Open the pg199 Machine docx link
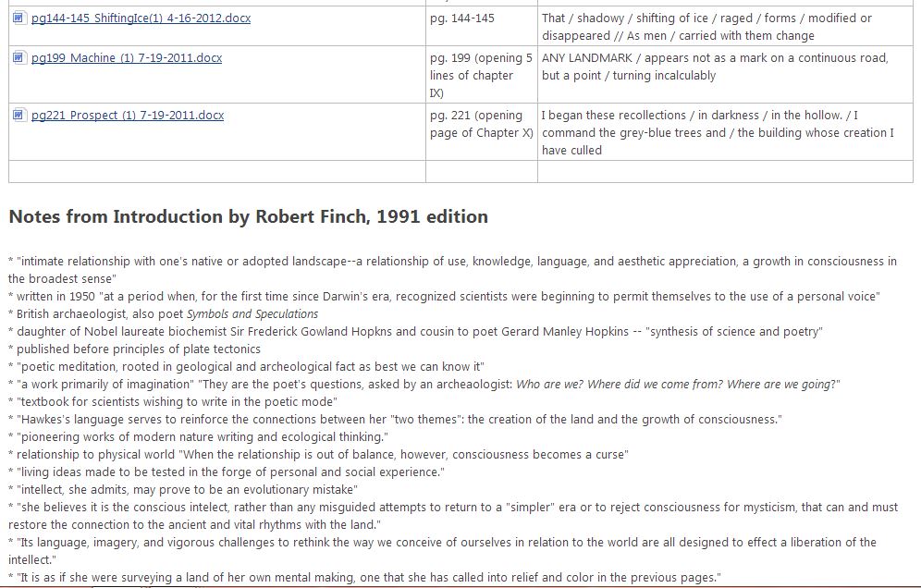921x588 pixels. point(127,58)
